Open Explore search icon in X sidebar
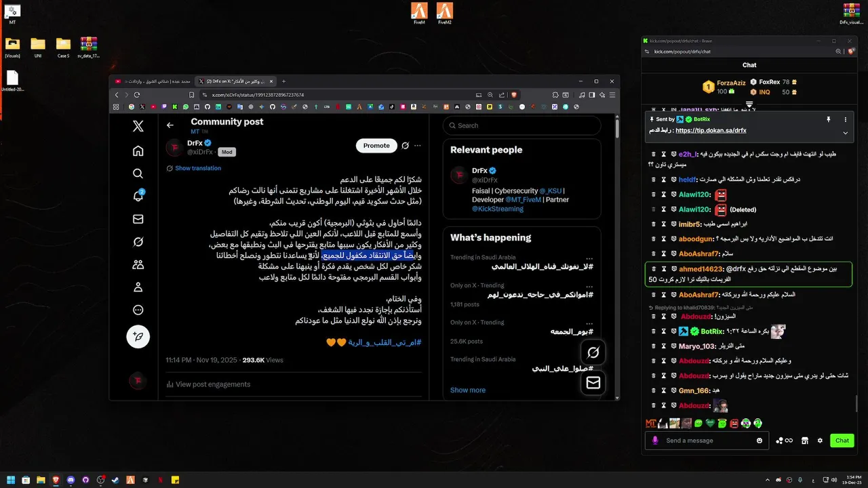 pyautogui.click(x=138, y=174)
